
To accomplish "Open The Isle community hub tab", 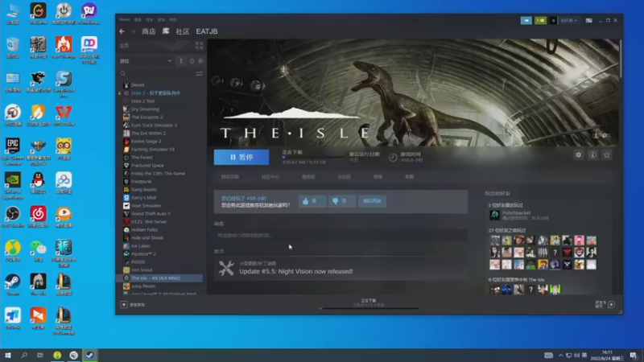I will 270,177.
